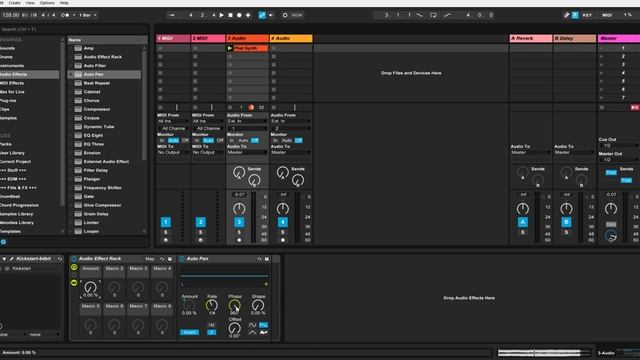Screen dimensions: 640x360
Task: Click scene 3 launch button in Master
Action: 602,64
